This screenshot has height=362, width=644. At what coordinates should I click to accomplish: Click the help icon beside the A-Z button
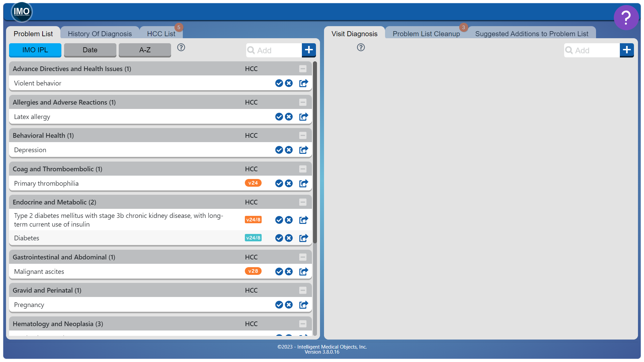pyautogui.click(x=181, y=47)
